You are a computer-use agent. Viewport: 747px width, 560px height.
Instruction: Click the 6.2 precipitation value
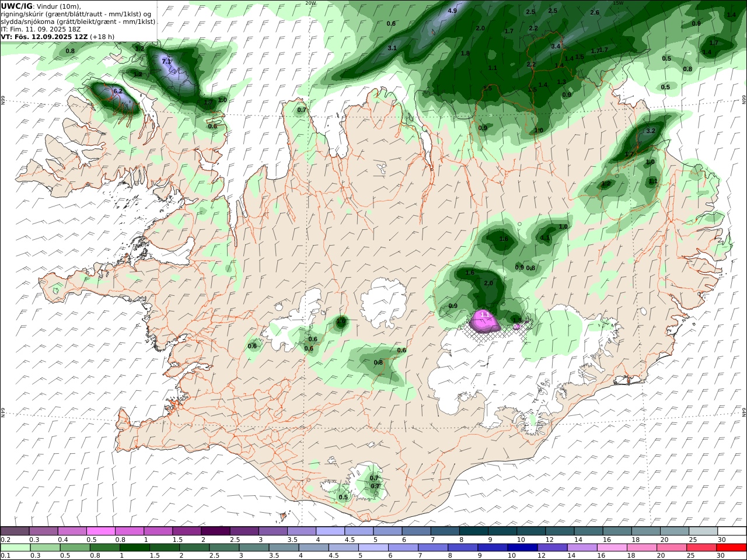(x=118, y=91)
